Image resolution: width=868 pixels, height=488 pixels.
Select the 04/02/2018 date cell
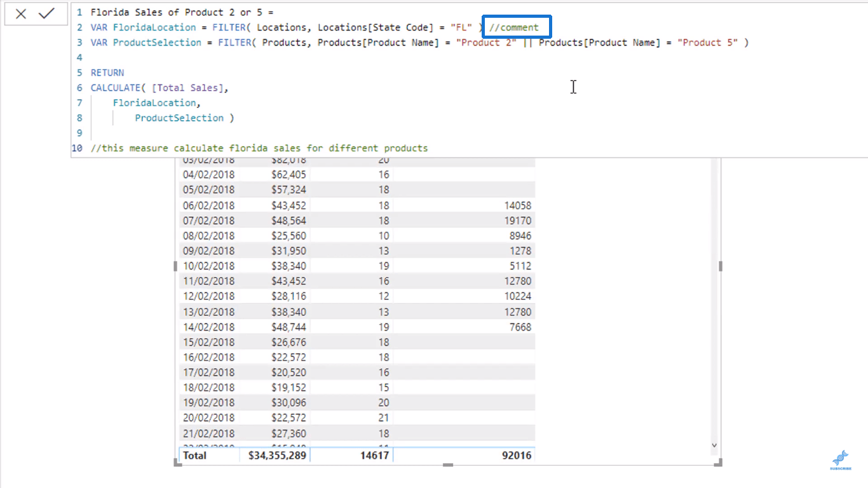coord(208,175)
